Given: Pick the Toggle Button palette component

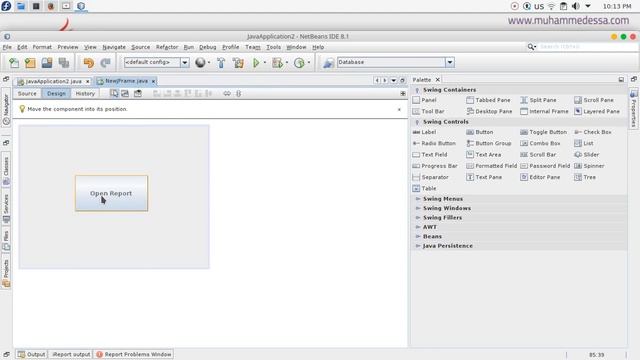Looking at the screenshot, I should point(544,132).
